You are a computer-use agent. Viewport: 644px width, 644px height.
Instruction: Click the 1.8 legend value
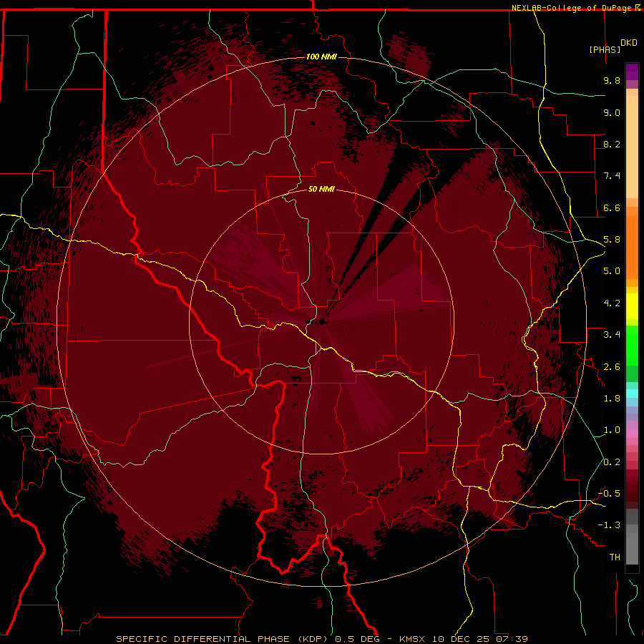click(x=612, y=399)
